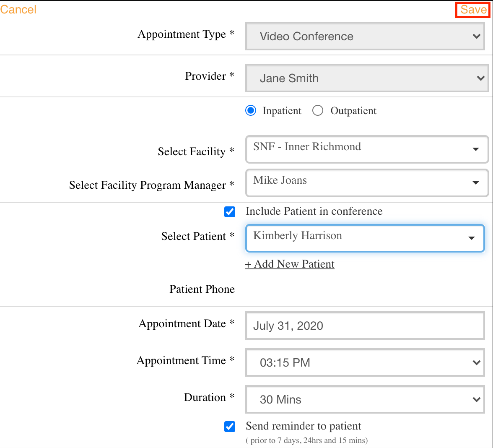Open the Appointment Time dropdown

click(365, 362)
